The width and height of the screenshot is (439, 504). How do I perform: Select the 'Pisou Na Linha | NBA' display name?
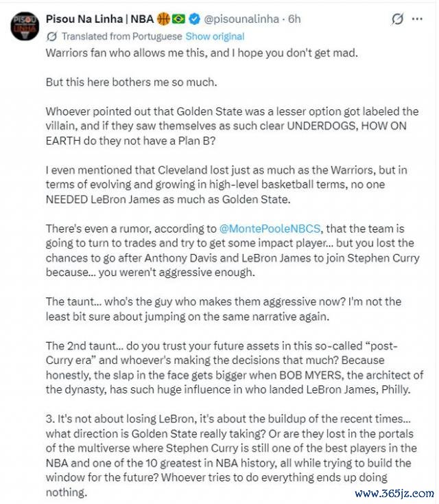[100, 19]
